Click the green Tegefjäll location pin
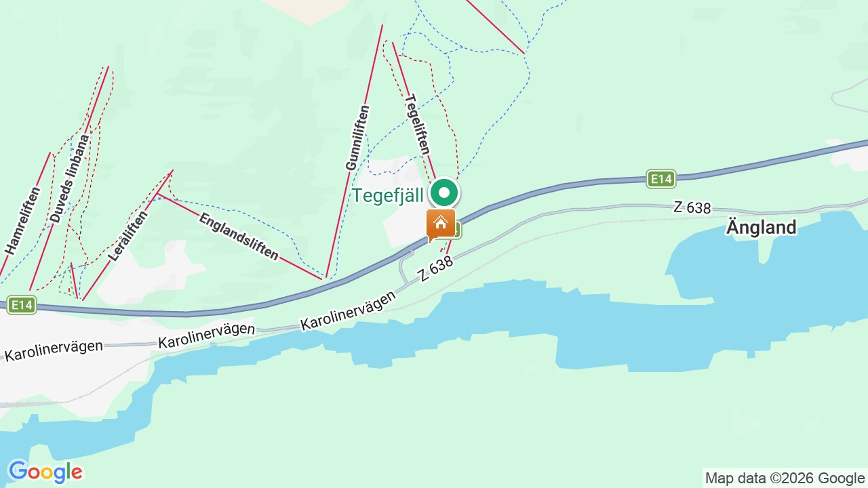 pos(444,192)
